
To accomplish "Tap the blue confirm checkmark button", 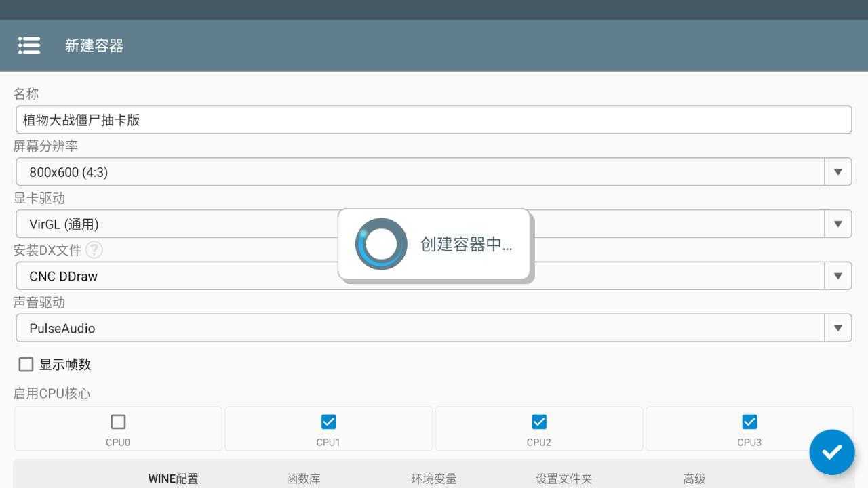I will click(831, 452).
